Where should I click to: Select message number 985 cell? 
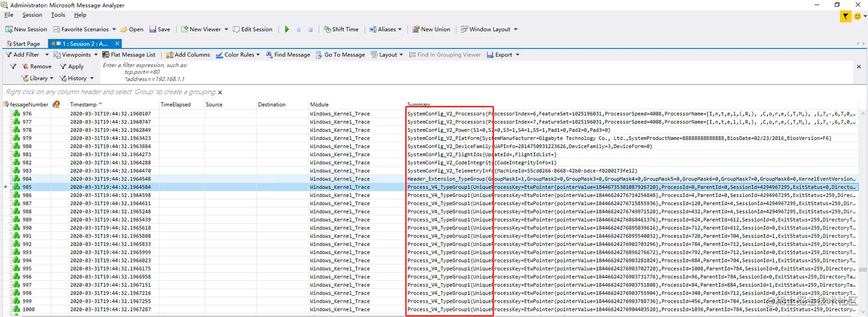click(27, 187)
